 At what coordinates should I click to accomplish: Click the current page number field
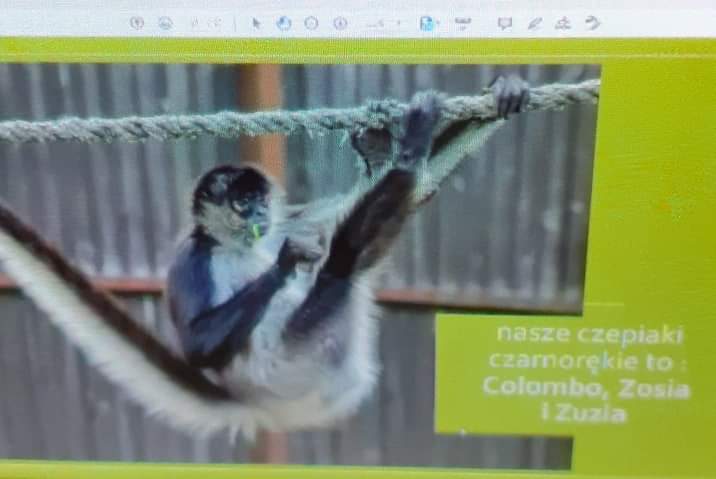point(195,23)
